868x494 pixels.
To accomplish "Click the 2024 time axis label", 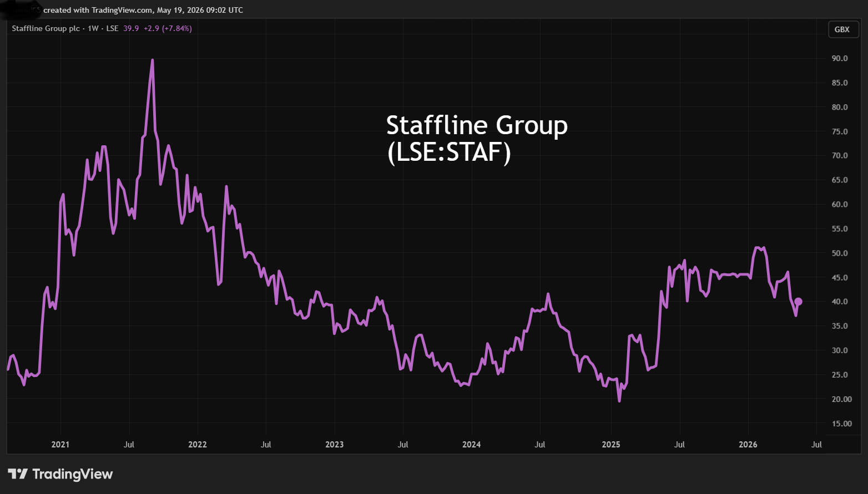I will click(x=472, y=445).
